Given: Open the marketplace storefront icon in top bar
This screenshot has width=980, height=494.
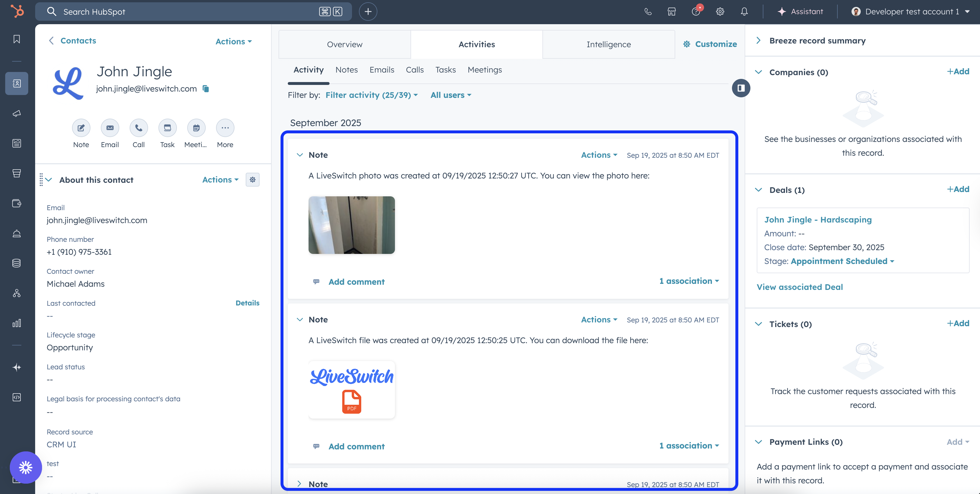Looking at the screenshot, I should 672,12.
